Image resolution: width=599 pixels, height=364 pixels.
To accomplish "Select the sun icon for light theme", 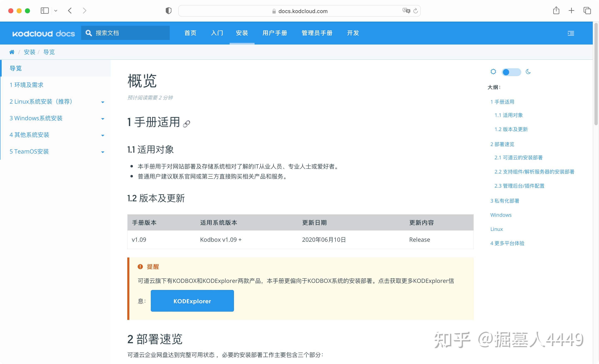I will [493, 72].
